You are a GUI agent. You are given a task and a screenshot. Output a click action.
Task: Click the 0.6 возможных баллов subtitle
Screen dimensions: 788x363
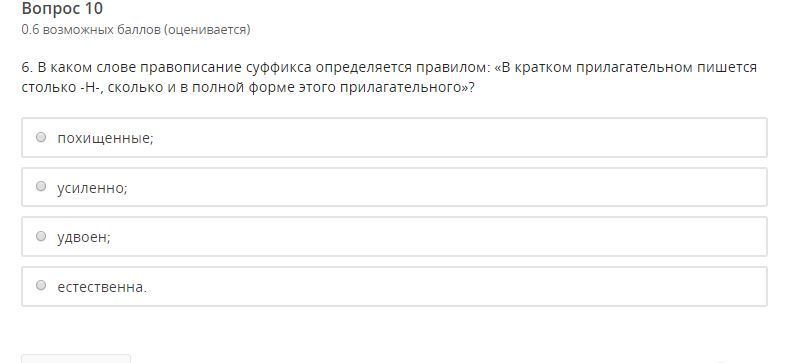[136, 30]
